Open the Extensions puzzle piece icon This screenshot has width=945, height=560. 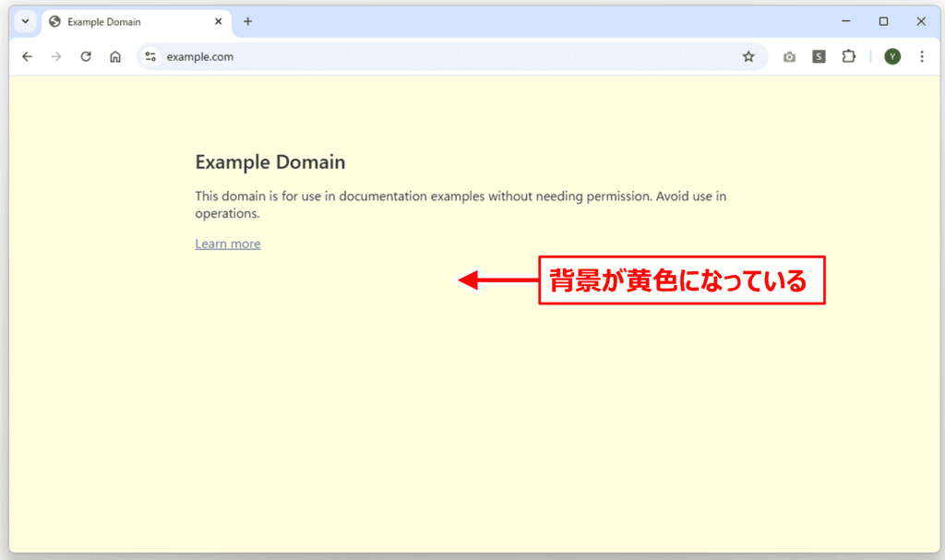[x=849, y=56]
